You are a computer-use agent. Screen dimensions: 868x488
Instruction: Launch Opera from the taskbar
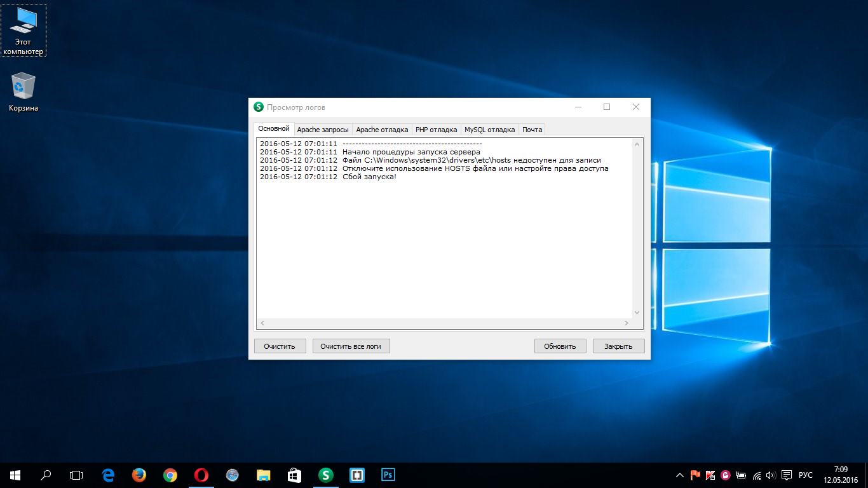(201, 475)
